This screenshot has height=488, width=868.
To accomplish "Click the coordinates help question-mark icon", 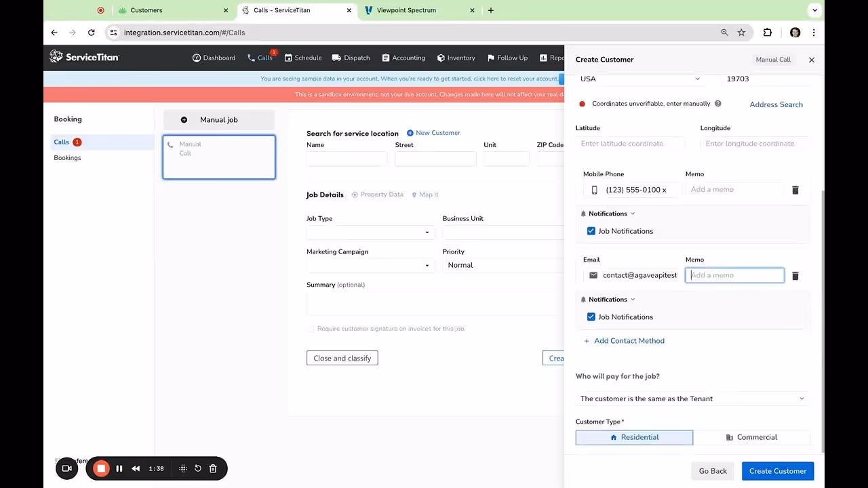I will (717, 104).
